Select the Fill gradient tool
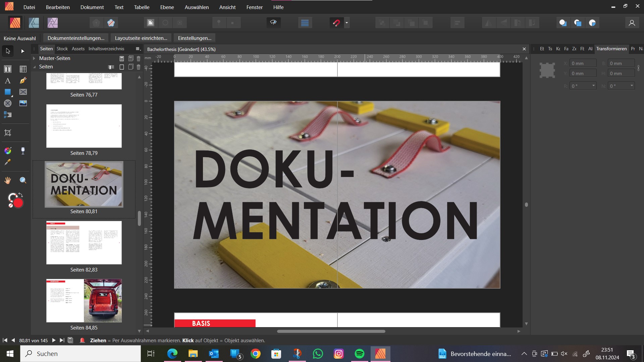This screenshot has height=362, width=644. coord(8,151)
